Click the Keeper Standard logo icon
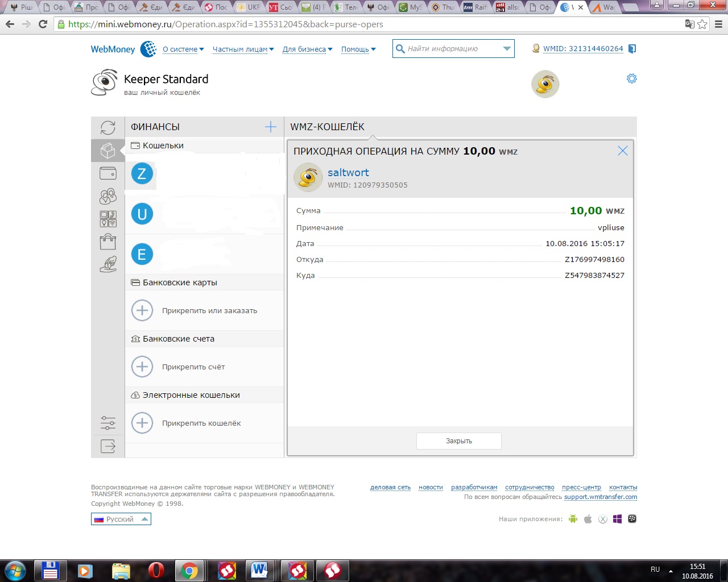The height and width of the screenshot is (582, 728). coord(105,82)
